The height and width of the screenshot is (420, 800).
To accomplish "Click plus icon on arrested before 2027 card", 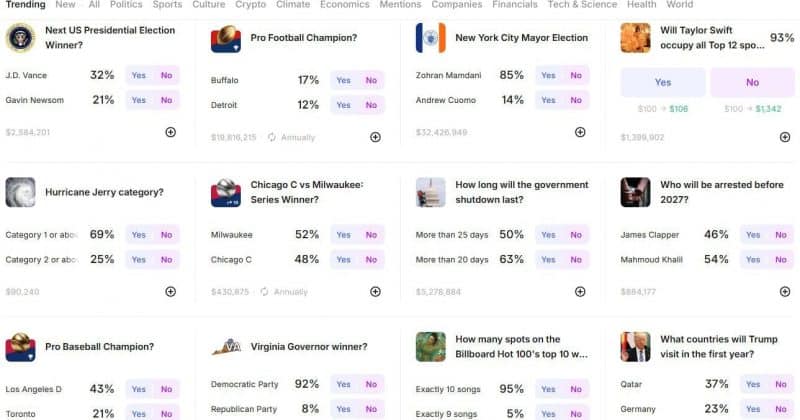I will [x=785, y=291].
